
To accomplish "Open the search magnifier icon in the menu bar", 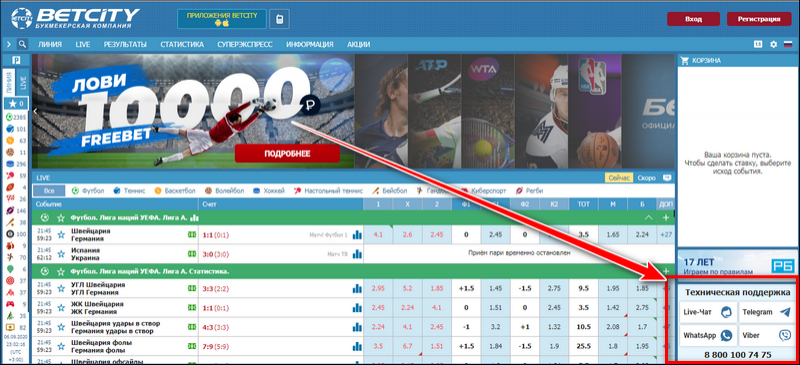I will (22, 44).
